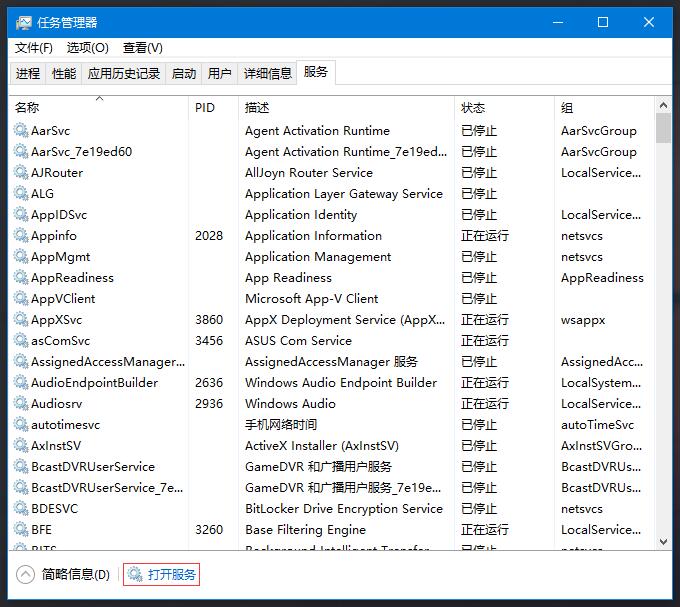The height and width of the screenshot is (607, 680).
Task: Collapse details using 简略信息 arrow
Action: [26, 574]
